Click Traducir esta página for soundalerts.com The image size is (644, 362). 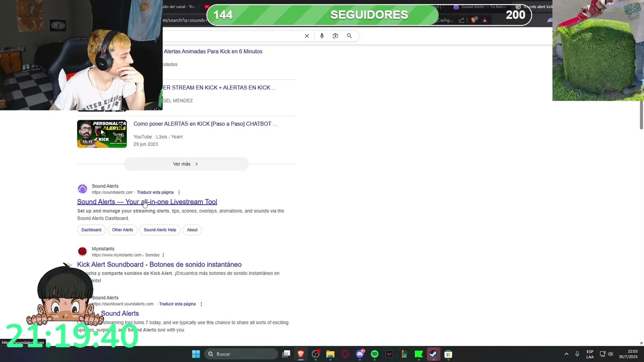coord(155,193)
